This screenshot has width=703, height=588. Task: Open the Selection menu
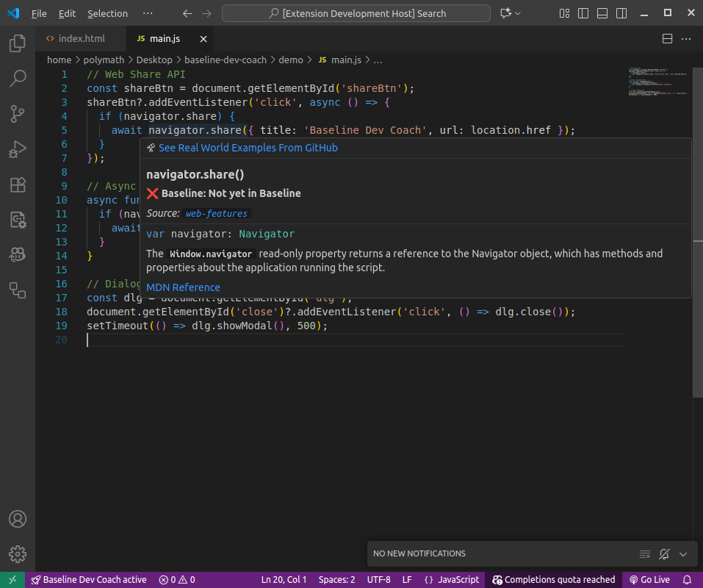click(107, 13)
